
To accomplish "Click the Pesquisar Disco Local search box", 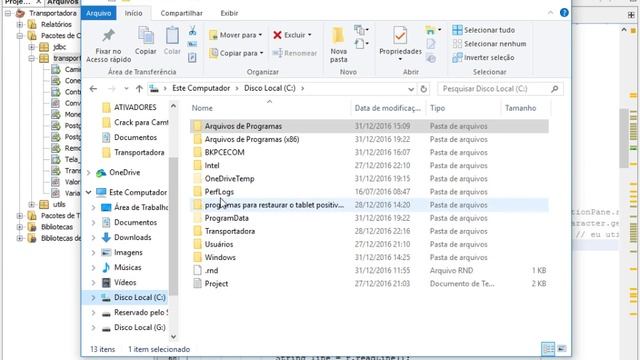I will click(500, 89).
